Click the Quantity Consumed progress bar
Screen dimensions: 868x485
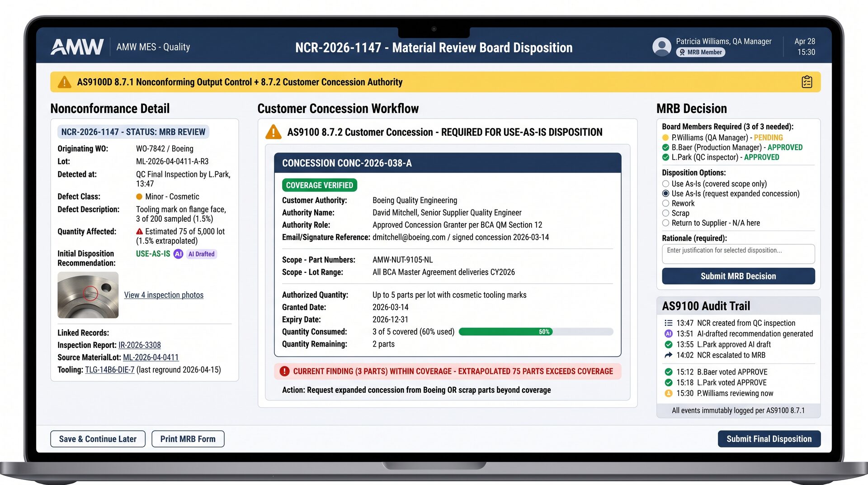(x=536, y=332)
